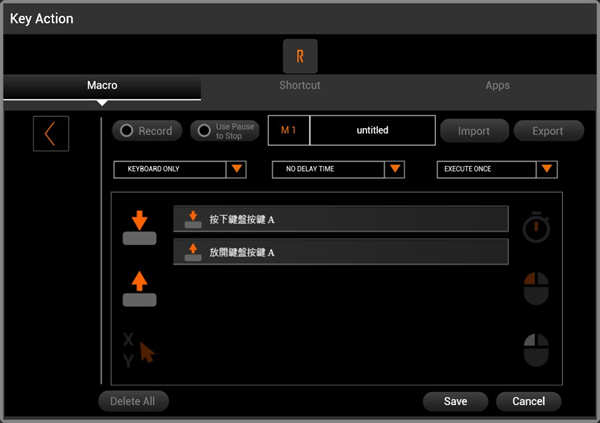Open the EXECUTE ONCE dropdown arrow
The image size is (600, 423).
tap(547, 169)
